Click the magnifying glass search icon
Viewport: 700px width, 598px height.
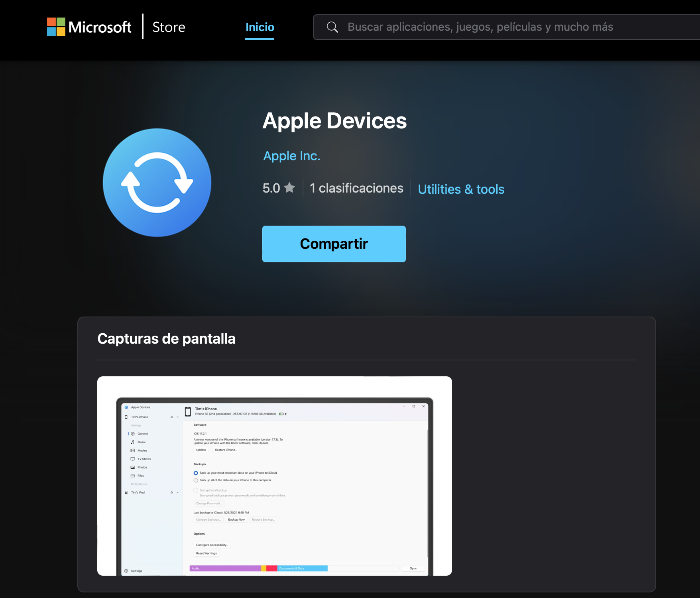tap(332, 27)
